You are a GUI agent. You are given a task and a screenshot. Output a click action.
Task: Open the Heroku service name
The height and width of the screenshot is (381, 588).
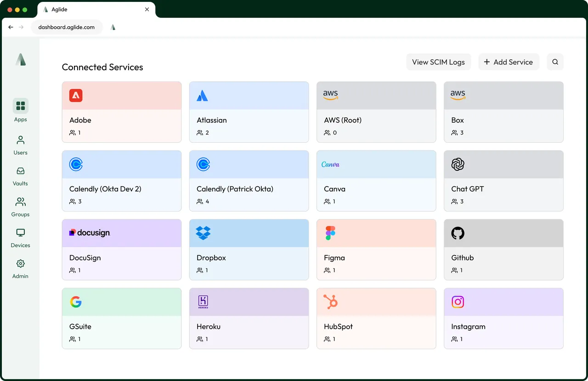[209, 327]
